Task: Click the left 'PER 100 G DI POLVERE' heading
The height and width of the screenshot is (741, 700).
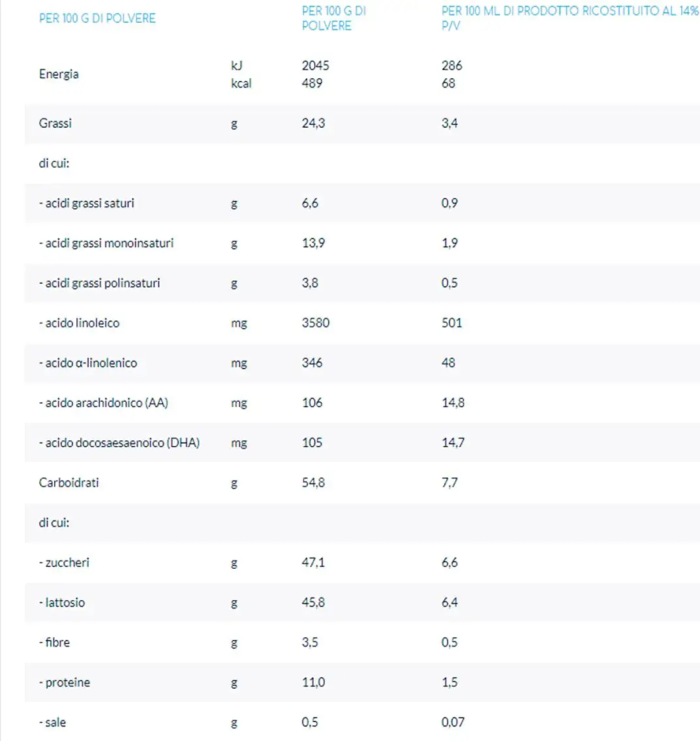Action: (x=97, y=18)
